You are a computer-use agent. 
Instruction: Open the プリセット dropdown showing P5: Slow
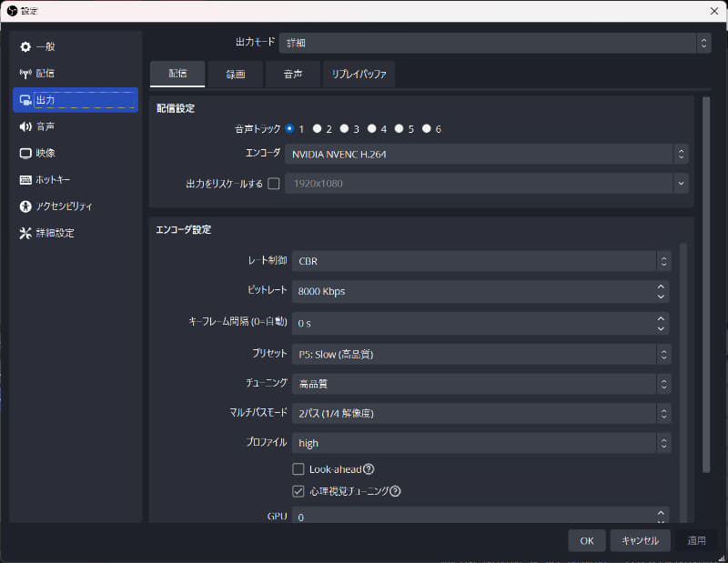click(x=482, y=353)
